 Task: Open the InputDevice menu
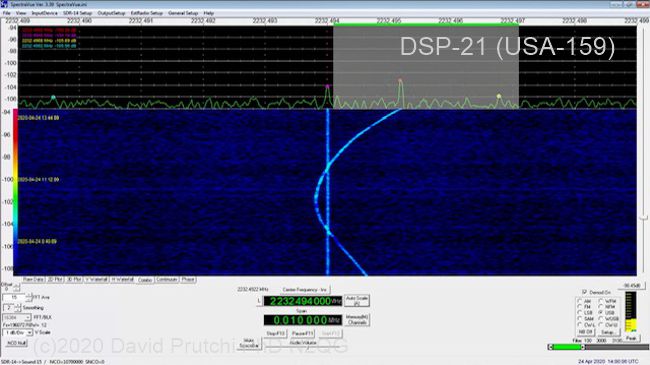[x=44, y=13]
